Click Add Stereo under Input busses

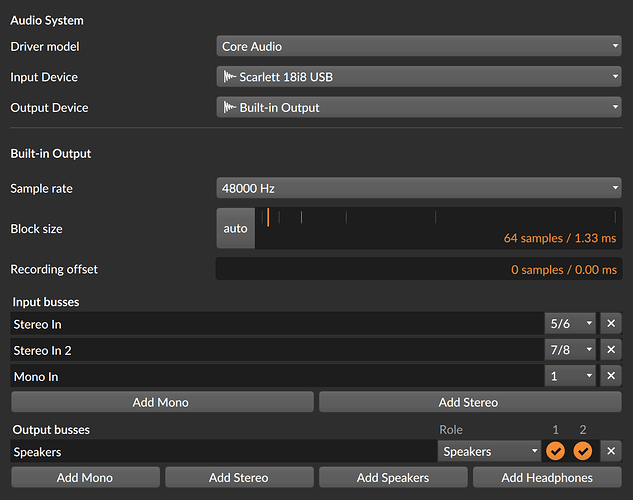tap(470, 402)
